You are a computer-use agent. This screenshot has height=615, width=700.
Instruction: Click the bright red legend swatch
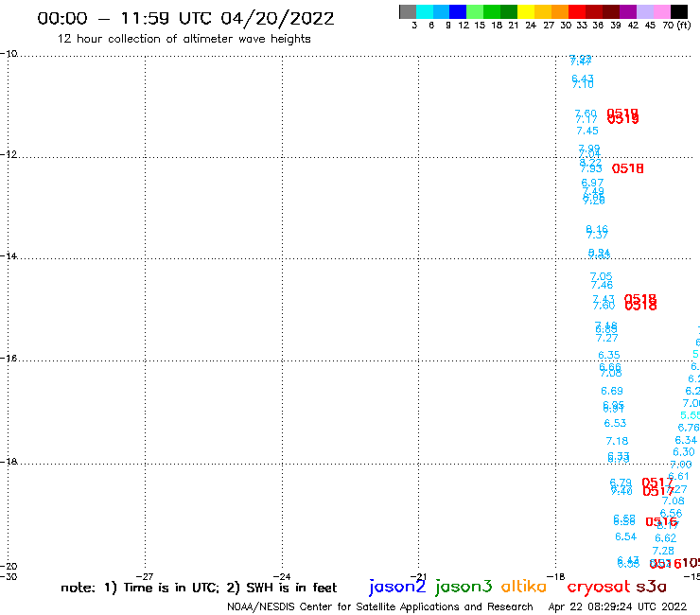577,11
